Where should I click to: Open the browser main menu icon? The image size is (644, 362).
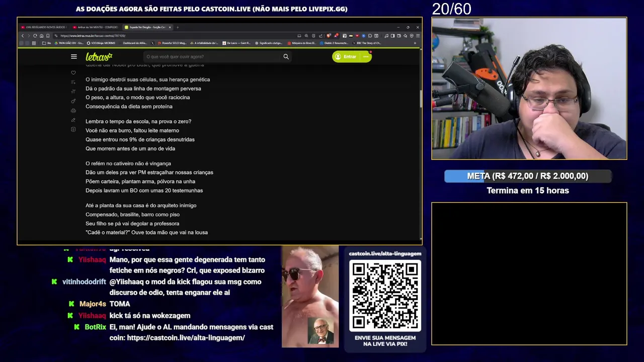[418, 36]
